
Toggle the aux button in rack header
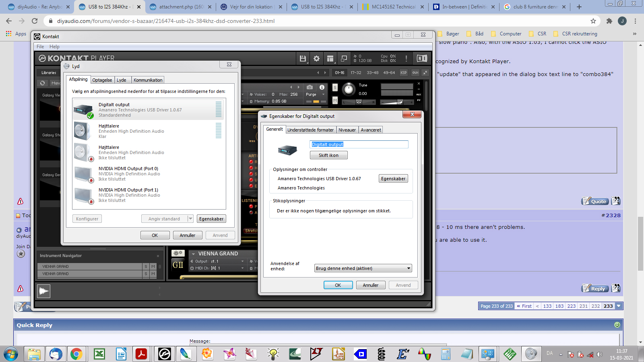(415, 72)
